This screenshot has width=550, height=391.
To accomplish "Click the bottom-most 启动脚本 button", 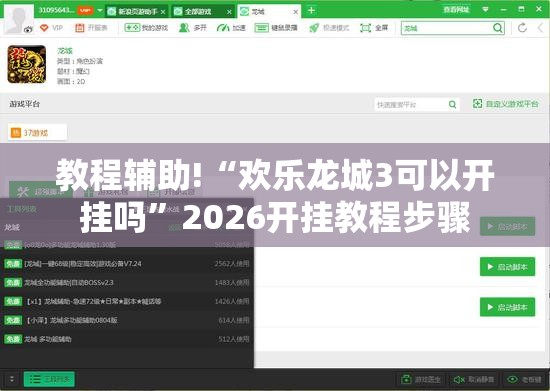I will 507,307.
